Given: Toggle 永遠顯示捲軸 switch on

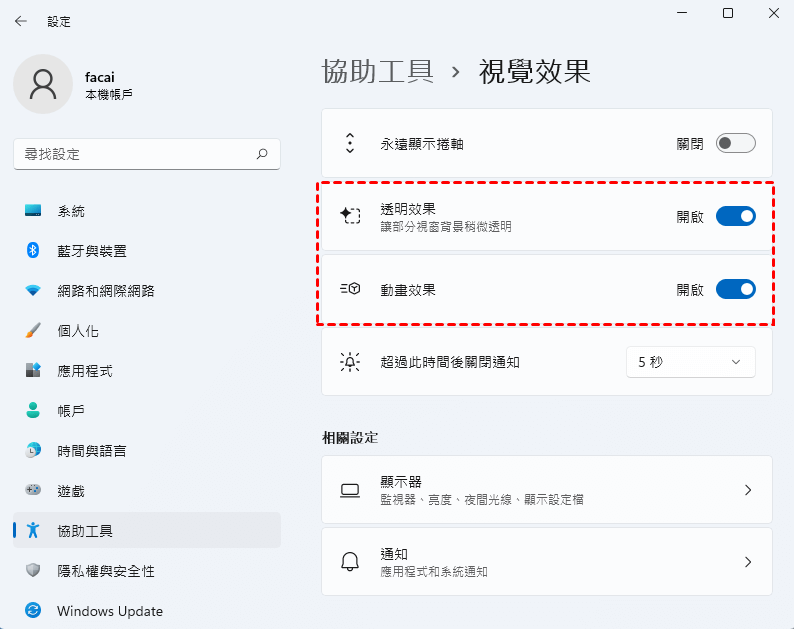Looking at the screenshot, I should (x=735, y=143).
